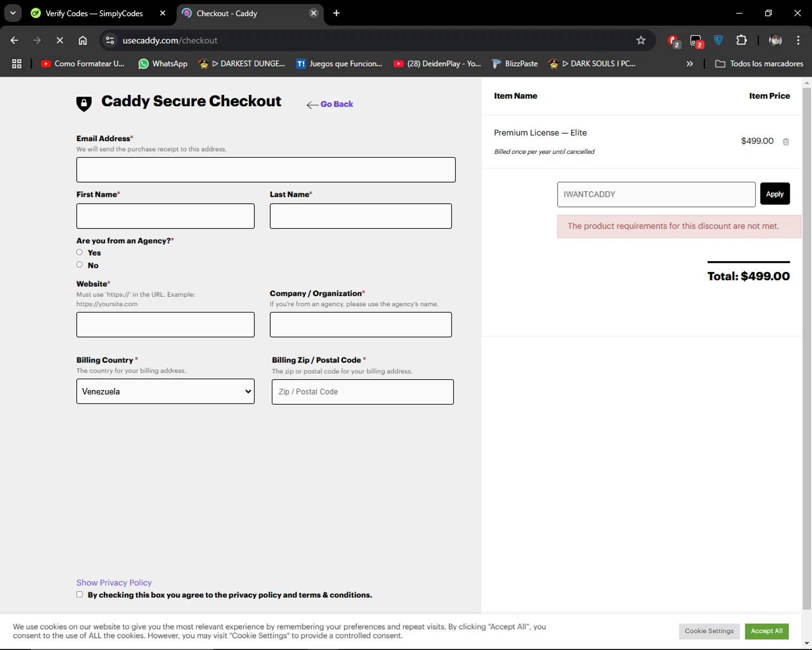Open Cookie Settings

click(709, 631)
